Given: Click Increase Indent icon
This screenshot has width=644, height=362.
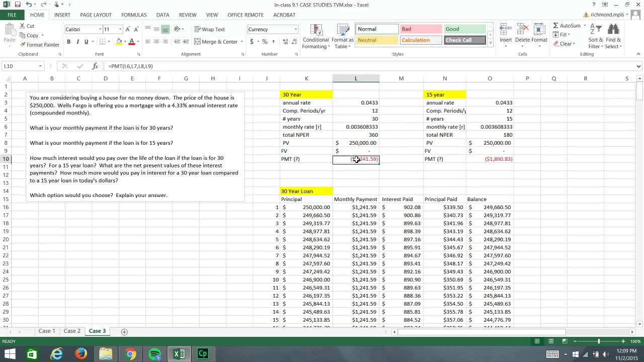Looking at the screenshot, I should 186,42.
